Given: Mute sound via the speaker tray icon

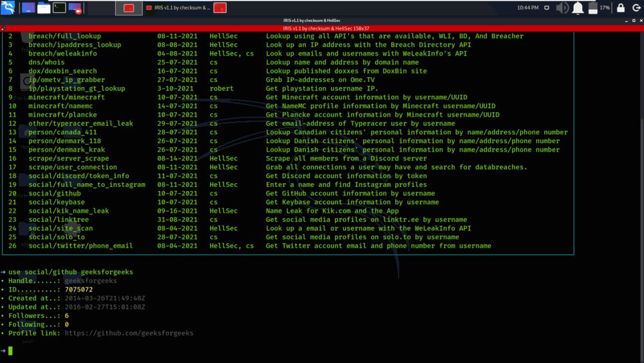Looking at the screenshot, I should coord(562,8).
